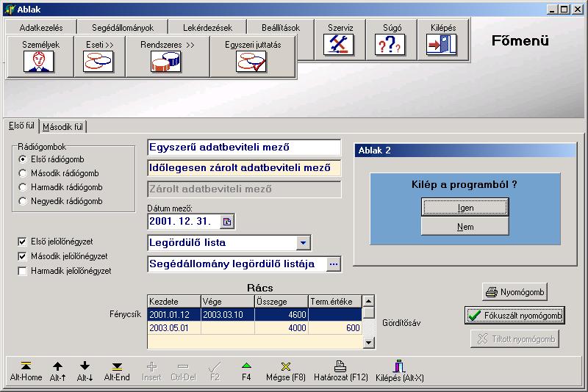This screenshot has width=588, height=392.
Task: Click the Vége column header
Action: click(x=228, y=302)
